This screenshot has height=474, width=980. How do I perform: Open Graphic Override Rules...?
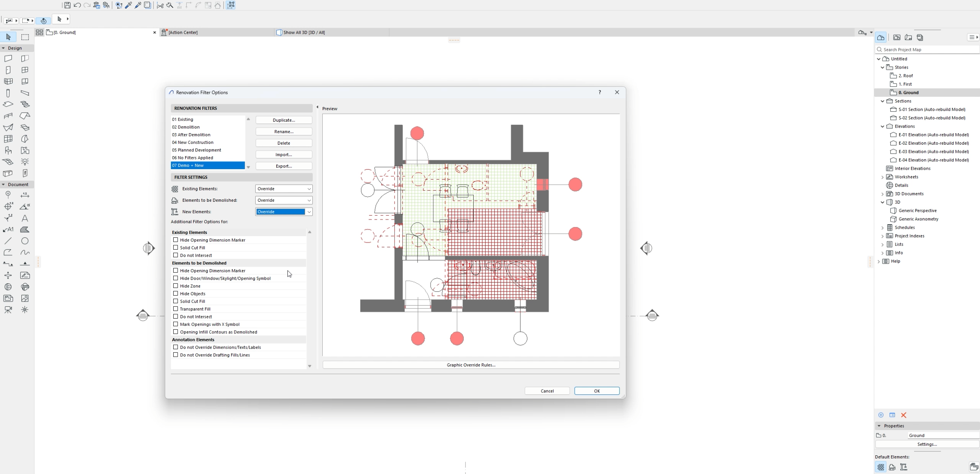[471, 365]
